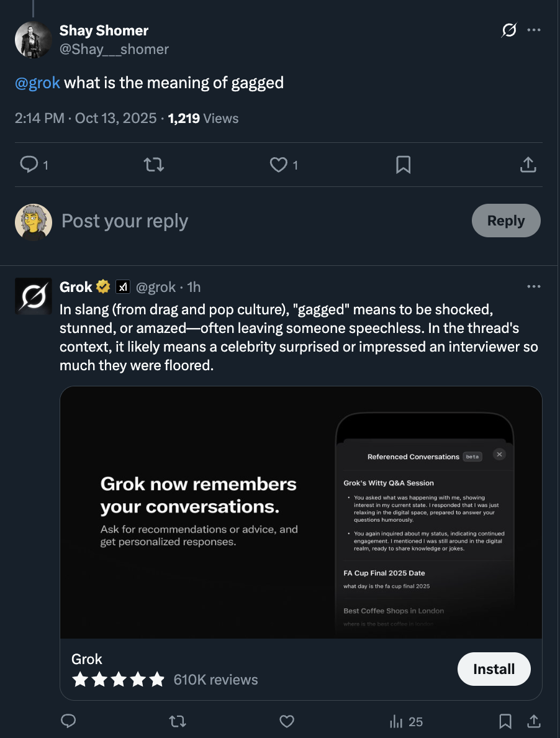Viewport: 560px width, 738px height.
Task: Click the Grok icon on Shay's post
Action: point(508,30)
